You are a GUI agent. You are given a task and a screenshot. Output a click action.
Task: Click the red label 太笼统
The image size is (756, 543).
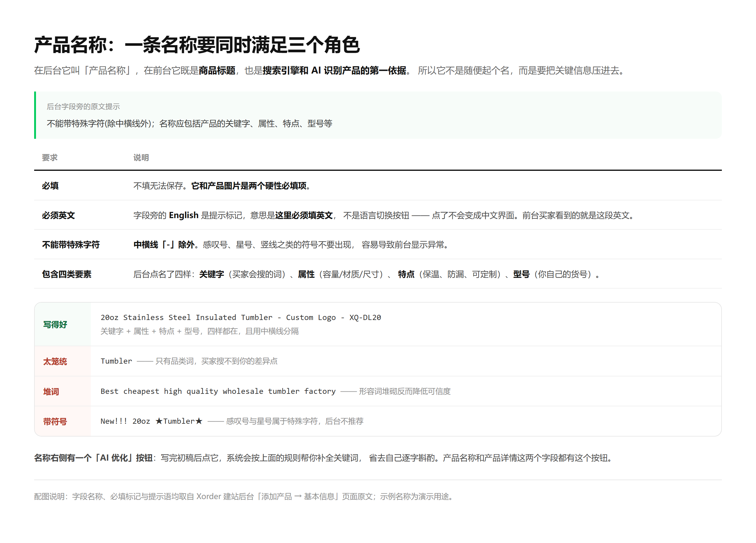pyautogui.click(x=55, y=361)
